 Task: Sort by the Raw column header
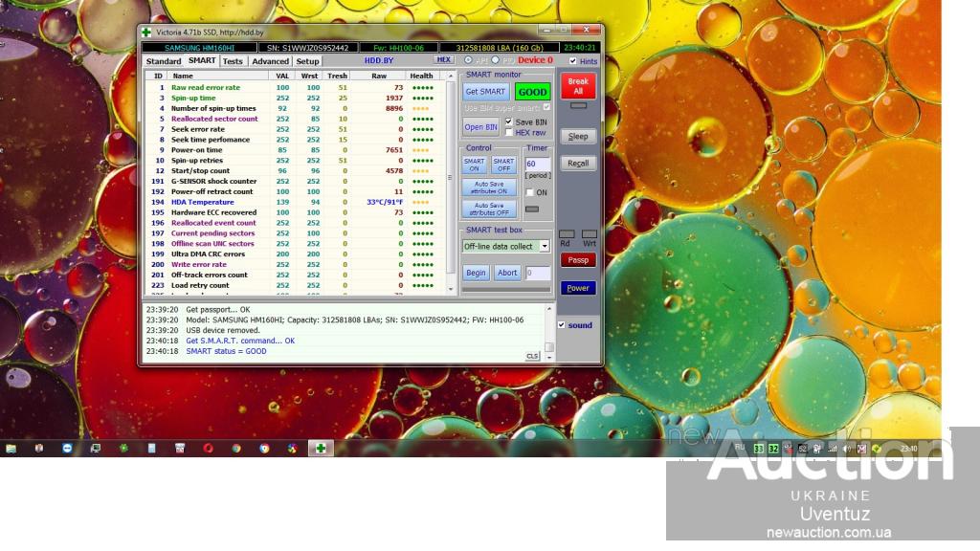click(x=379, y=76)
